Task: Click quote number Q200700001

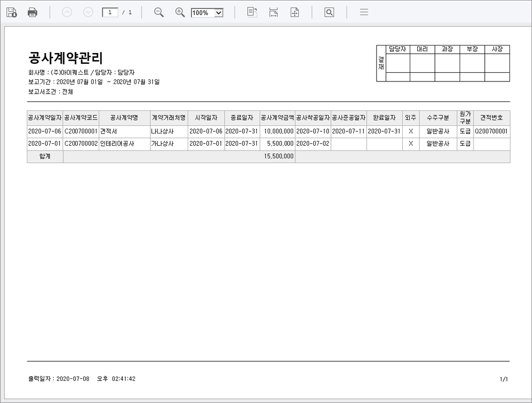Action: click(491, 131)
